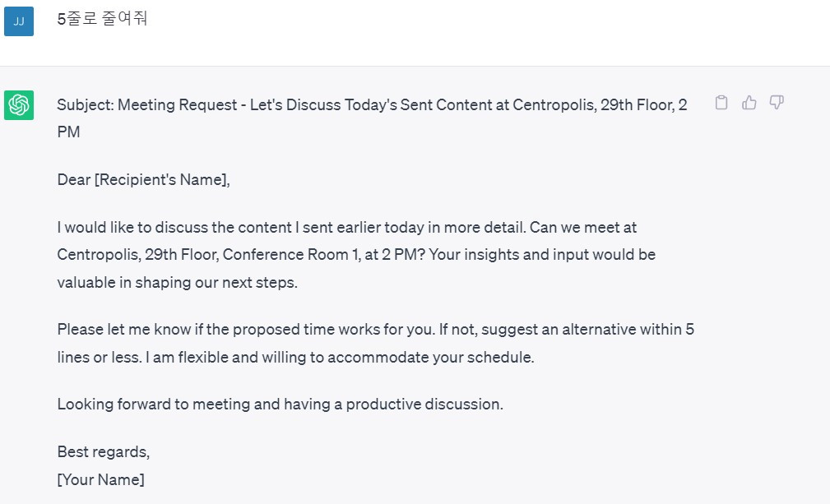Click the '[Recipient's Name]' placeholder
830x504 pixels.
(x=162, y=179)
